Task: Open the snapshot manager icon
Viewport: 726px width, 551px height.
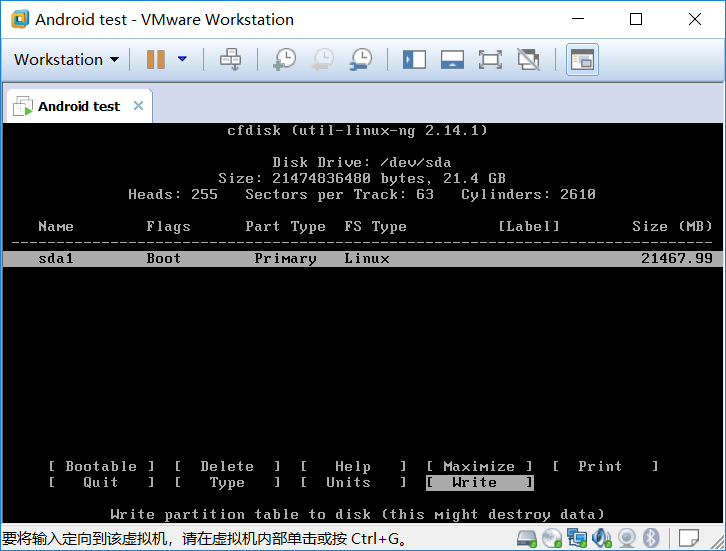Action: [360, 60]
